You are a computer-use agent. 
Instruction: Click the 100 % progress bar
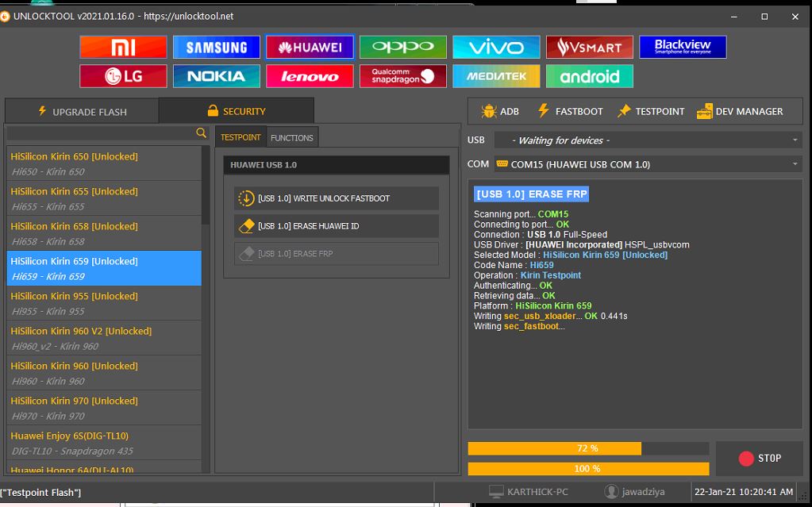click(588, 469)
